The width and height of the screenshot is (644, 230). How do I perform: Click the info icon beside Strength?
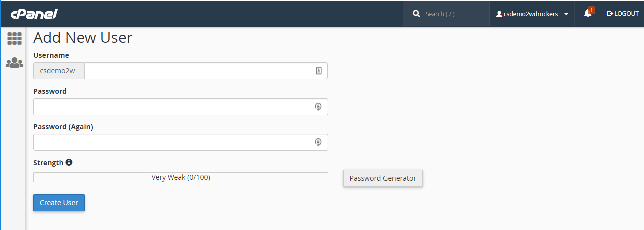click(69, 162)
